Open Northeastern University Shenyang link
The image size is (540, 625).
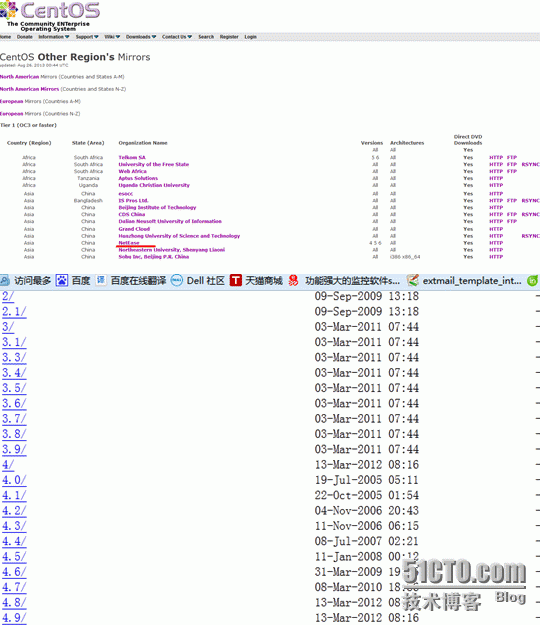coord(171,250)
